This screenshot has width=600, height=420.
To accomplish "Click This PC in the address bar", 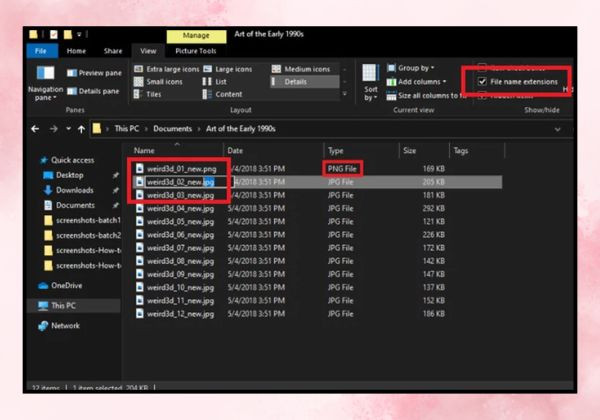I will tap(127, 129).
